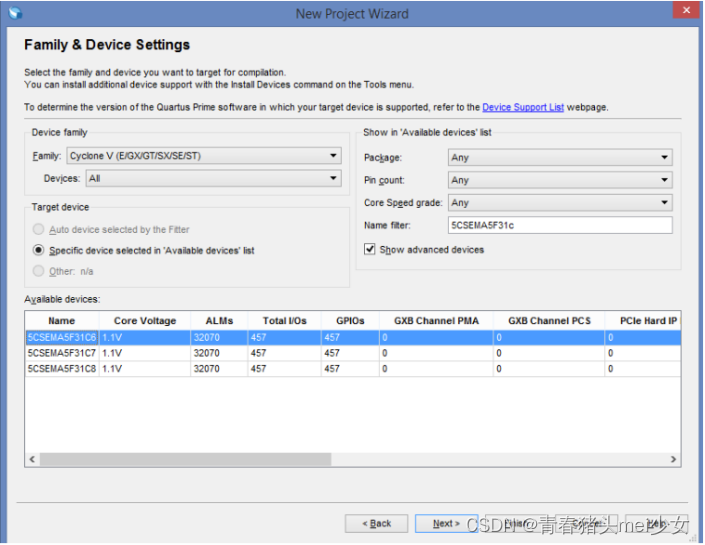This screenshot has height=545, width=705.
Task: Sort by GXB Channel PMA column header
Action: click(x=437, y=321)
